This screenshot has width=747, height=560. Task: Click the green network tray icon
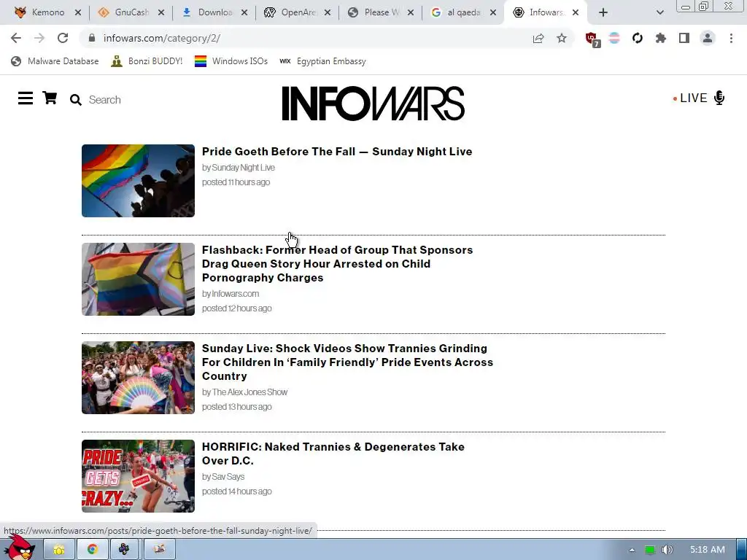[x=650, y=550]
